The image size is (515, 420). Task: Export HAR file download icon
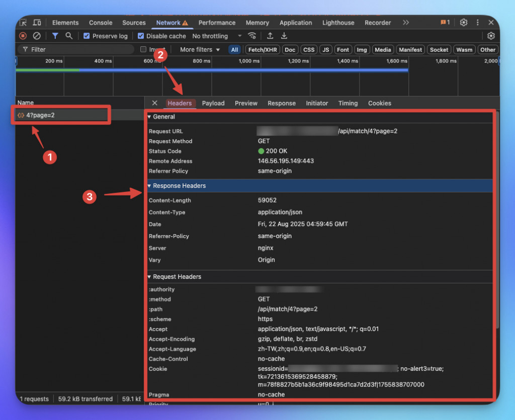tap(284, 36)
